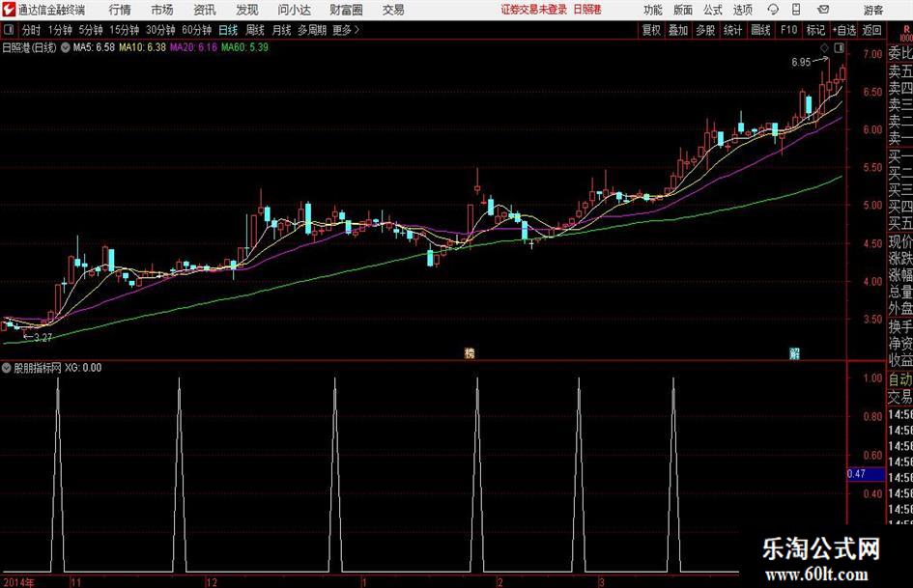Click the 返回 back button
This screenshot has height=588, width=913.
point(871,30)
